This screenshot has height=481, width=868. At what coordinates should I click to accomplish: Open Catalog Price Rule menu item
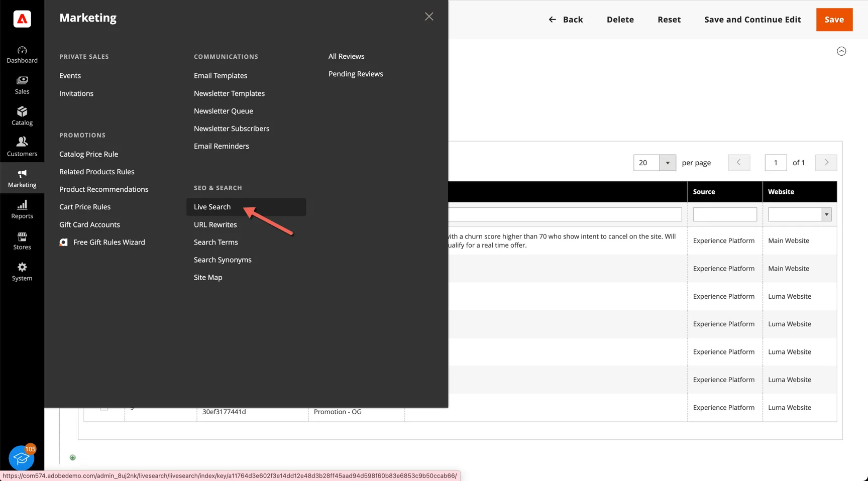pyautogui.click(x=88, y=154)
